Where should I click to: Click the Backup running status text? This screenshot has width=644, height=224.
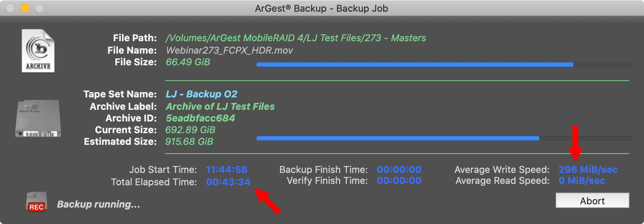(99, 204)
